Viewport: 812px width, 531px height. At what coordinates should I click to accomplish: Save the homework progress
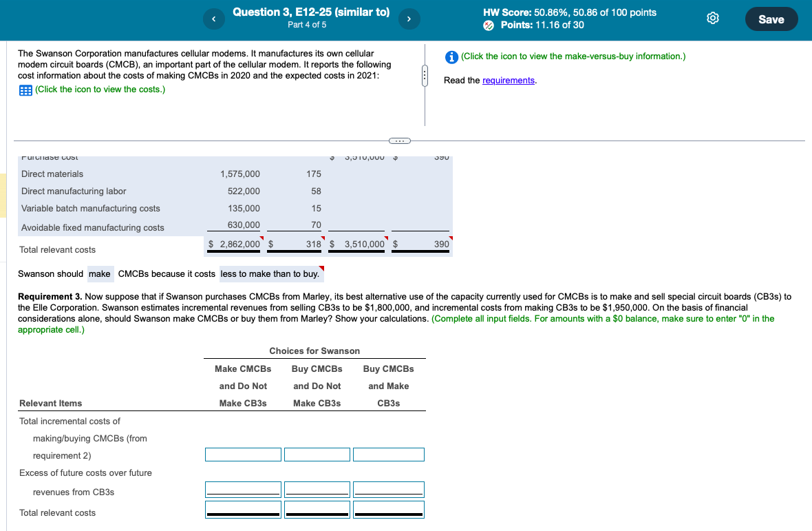(x=771, y=19)
